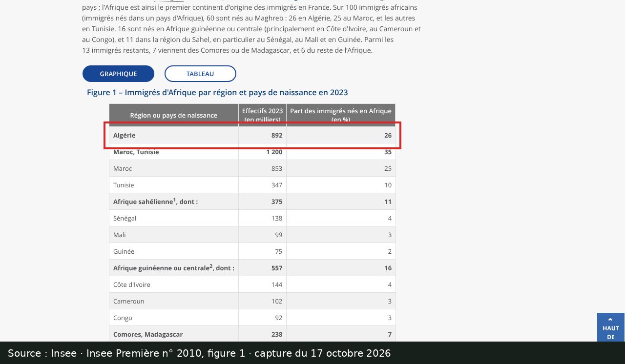Click Part des immigrés nés en Afrique header
This screenshot has width=625, height=364.
pos(341,115)
